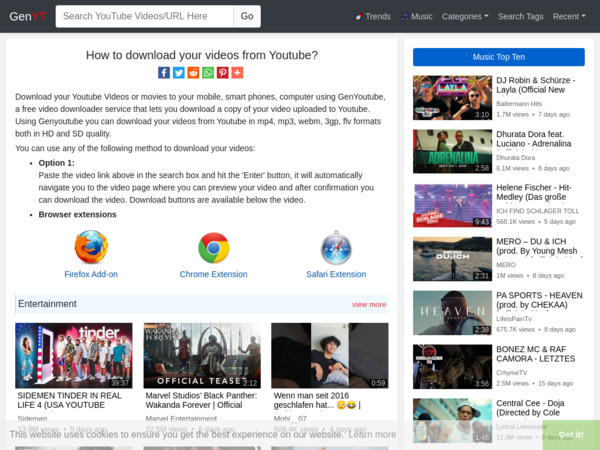
Task: Expand the Recent dropdown menu
Action: tap(569, 16)
